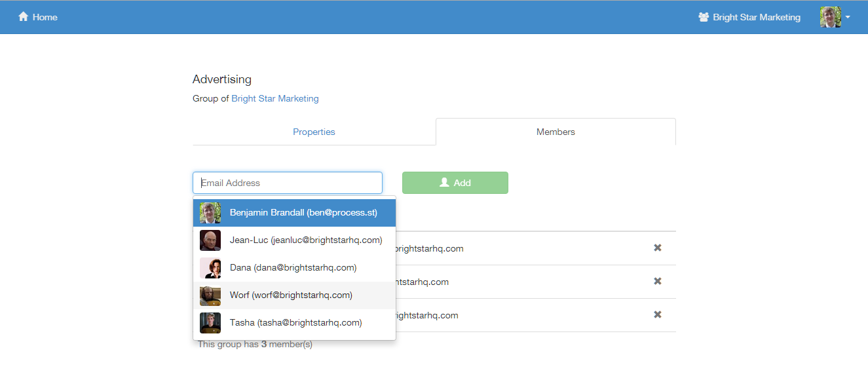Switch to the Properties tab
The image size is (868, 378).
pyautogui.click(x=314, y=132)
